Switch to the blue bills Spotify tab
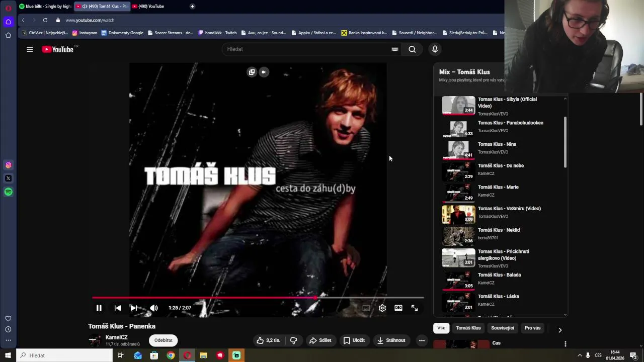 (45, 7)
